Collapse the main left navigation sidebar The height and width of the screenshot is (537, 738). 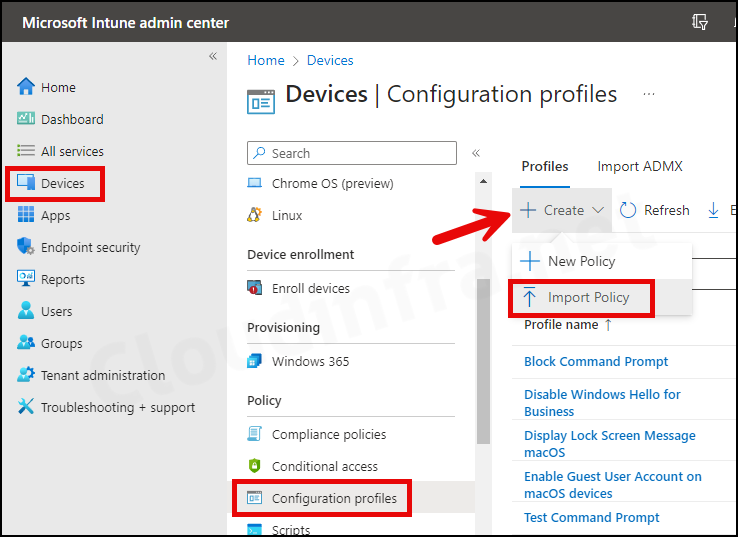[213, 56]
